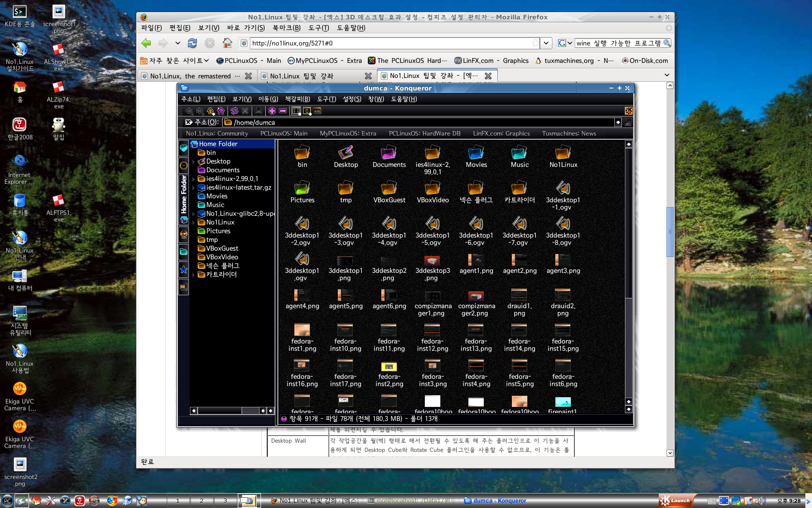Open Firefox back/forward history dropdown arrow
This screenshot has width=812, height=508.
[x=178, y=43]
